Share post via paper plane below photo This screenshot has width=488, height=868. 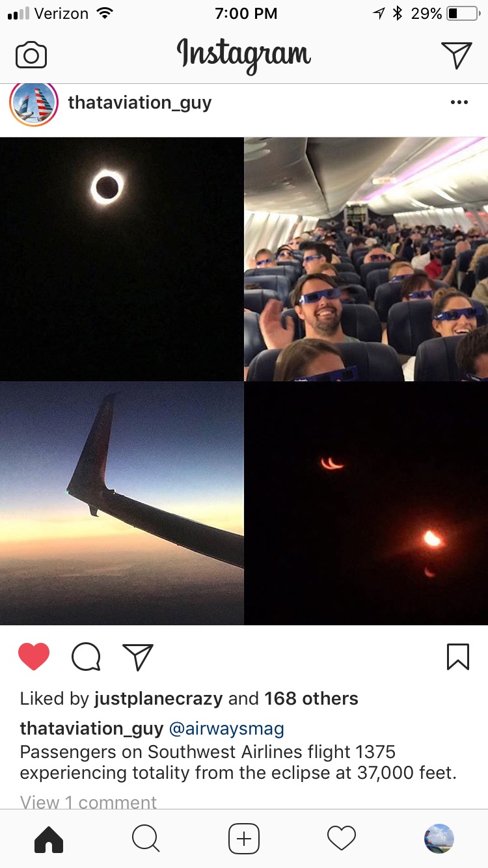[x=138, y=657]
